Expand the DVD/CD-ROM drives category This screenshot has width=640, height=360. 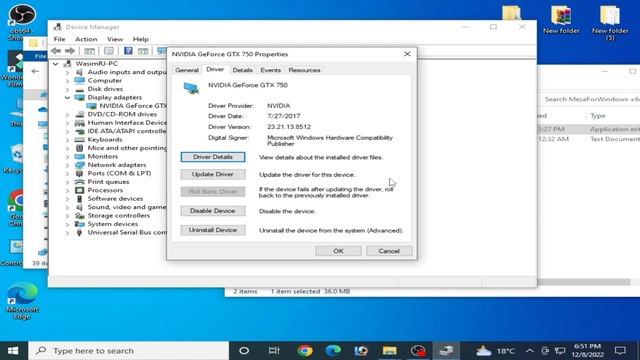[67, 114]
